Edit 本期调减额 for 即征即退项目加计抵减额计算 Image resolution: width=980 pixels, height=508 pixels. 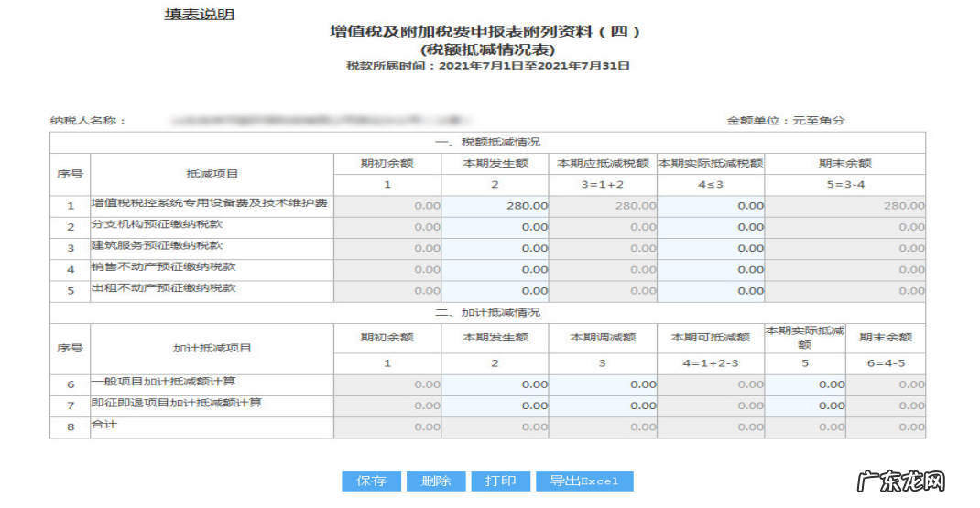(604, 406)
